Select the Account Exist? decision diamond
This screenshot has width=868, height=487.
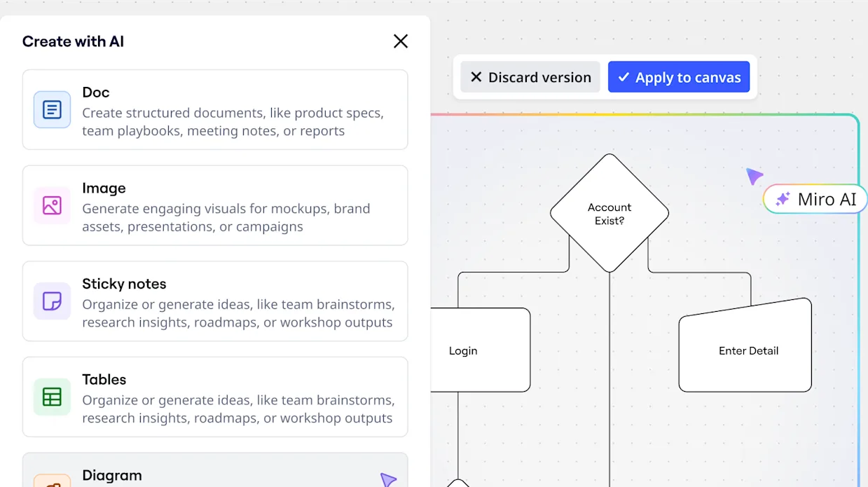click(x=609, y=213)
